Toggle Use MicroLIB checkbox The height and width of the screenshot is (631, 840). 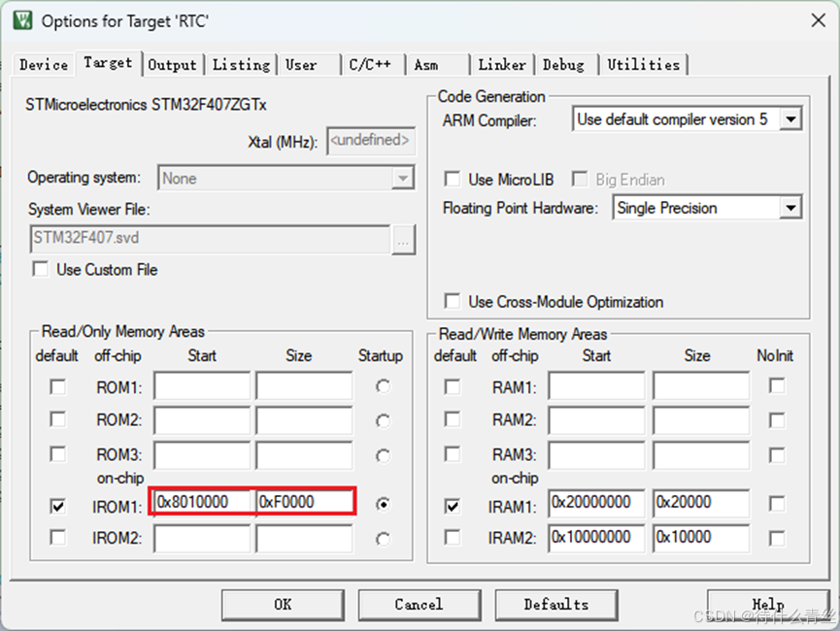(x=453, y=179)
